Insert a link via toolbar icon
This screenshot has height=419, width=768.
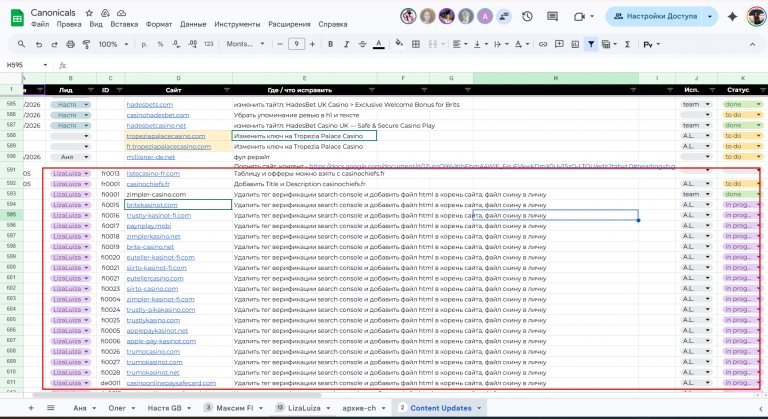click(x=543, y=44)
